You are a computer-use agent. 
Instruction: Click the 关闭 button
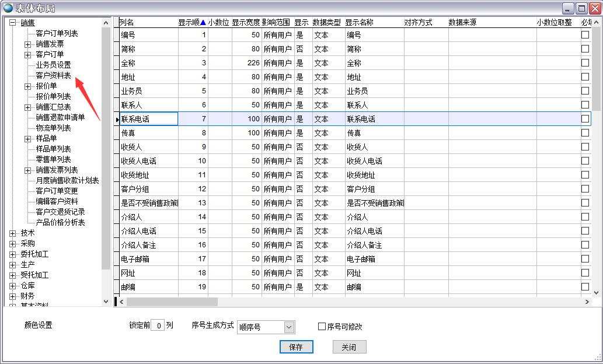[349, 347]
